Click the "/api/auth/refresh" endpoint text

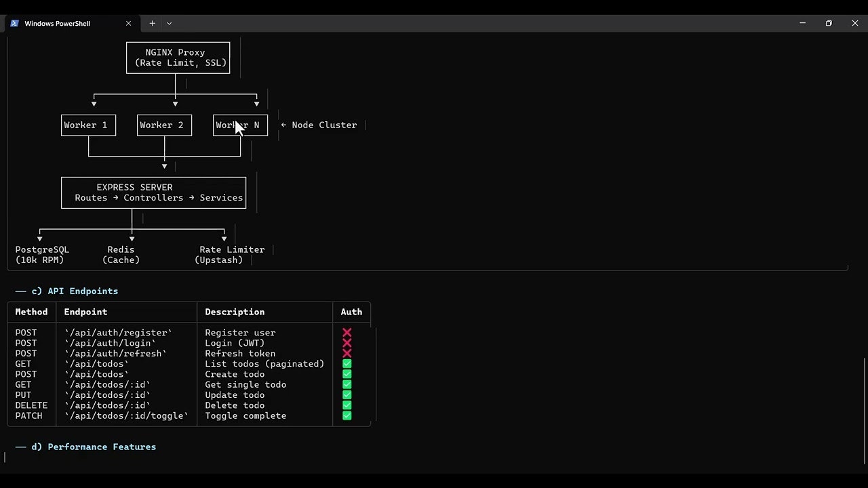point(115,353)
